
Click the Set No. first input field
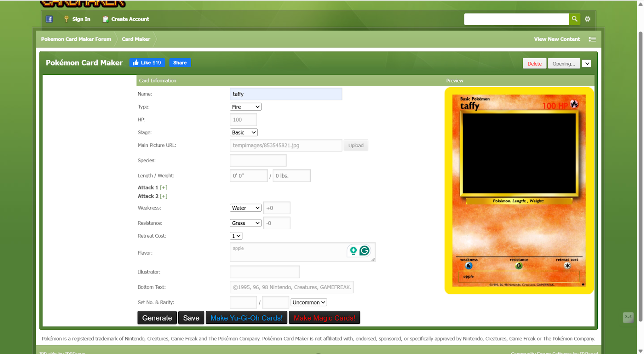[243, 302]
